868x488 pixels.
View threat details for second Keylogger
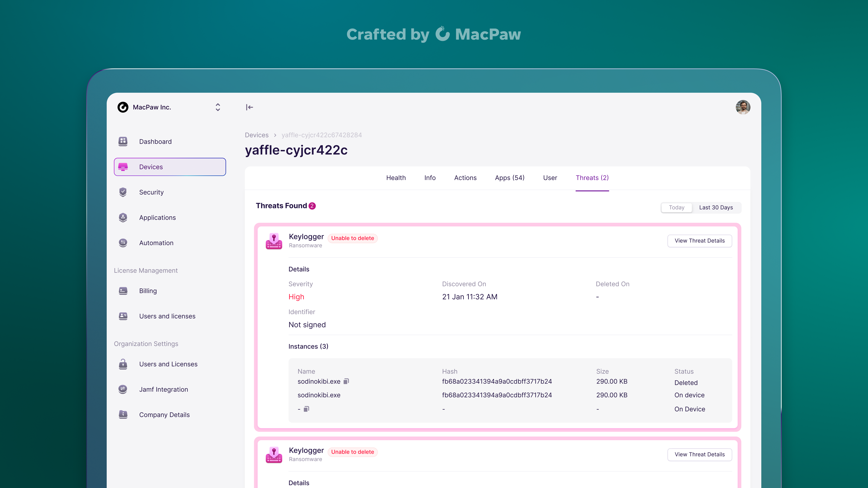tap(700, 454)
